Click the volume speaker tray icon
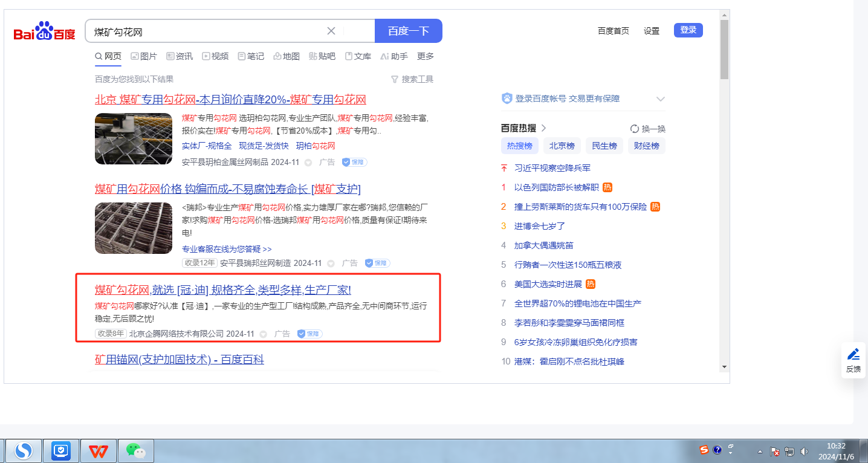 [x=804, y=452]
